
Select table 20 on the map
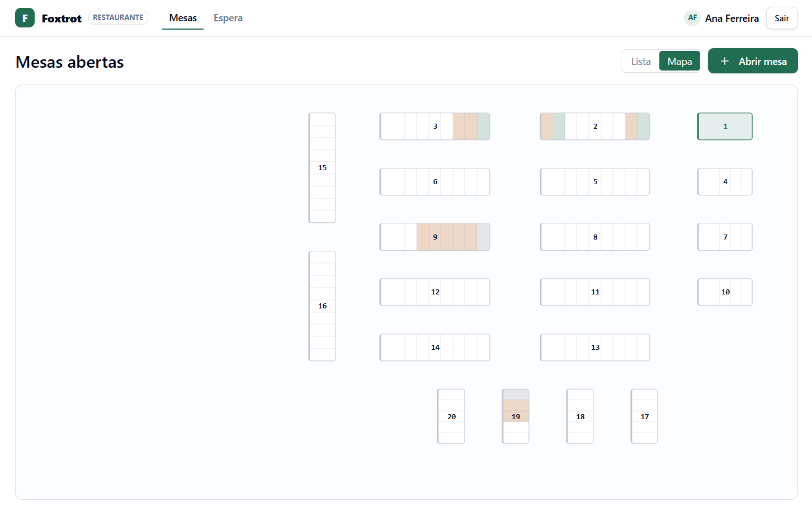(x=451, y=416)
